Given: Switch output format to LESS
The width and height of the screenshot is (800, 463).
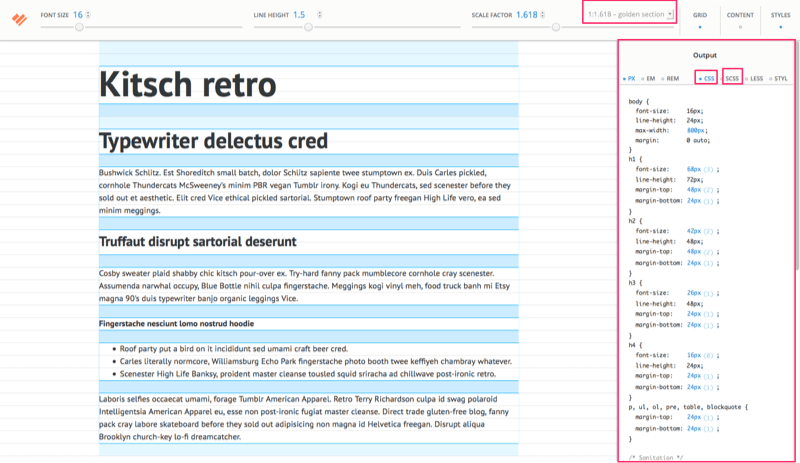Looking at the screenshot, I should pos(754,79).
